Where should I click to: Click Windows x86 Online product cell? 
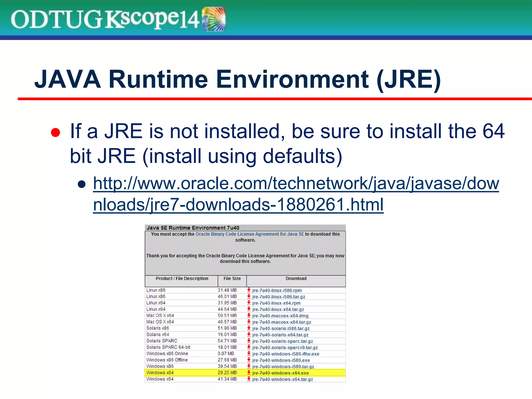click(167, 354)
